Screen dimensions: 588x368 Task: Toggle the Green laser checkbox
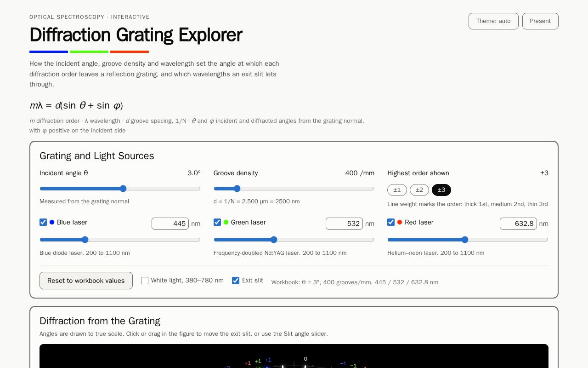(217, 222)
